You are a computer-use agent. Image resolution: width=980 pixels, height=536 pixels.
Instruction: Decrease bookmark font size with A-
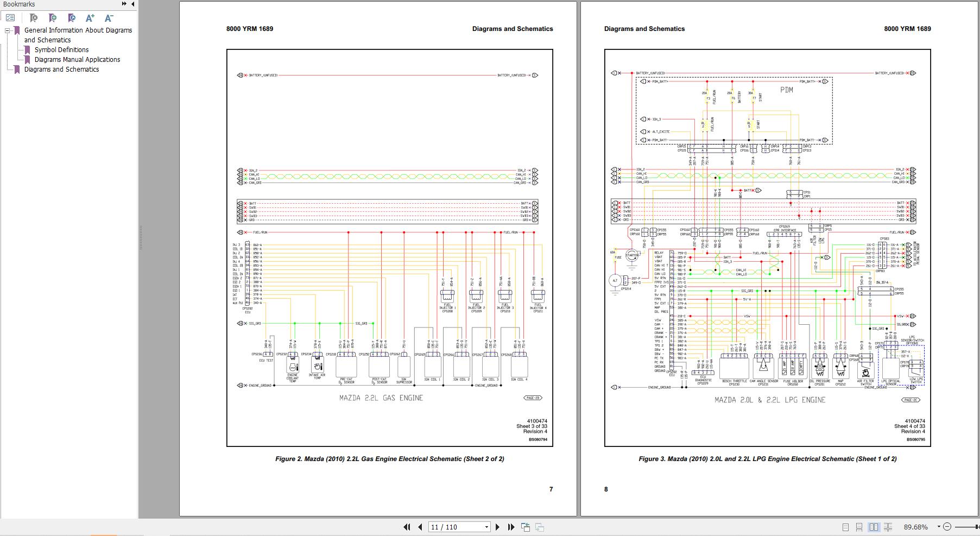109,18
